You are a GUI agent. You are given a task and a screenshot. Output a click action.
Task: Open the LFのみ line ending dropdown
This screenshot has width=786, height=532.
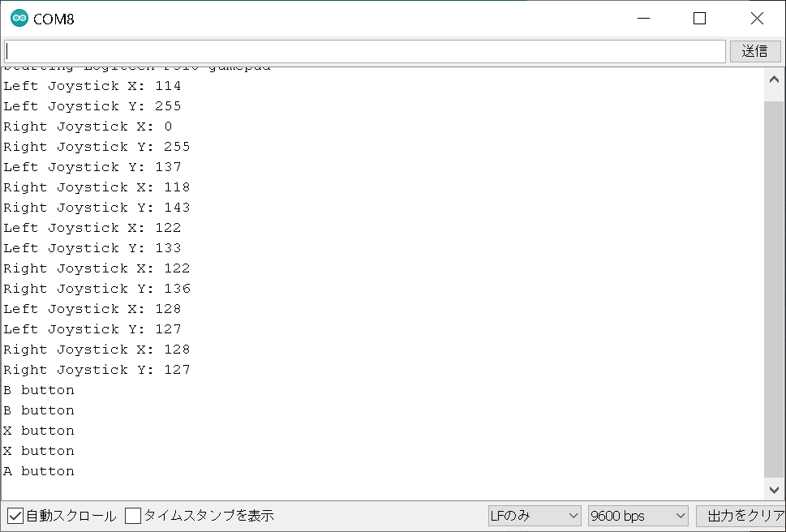tap(535, 516)
